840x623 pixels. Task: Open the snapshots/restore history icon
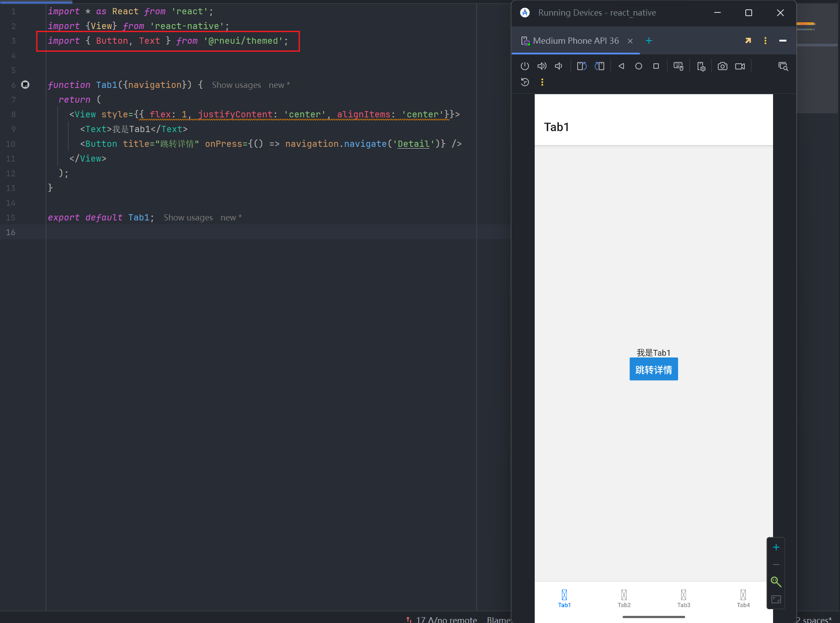tap(525, 82)
